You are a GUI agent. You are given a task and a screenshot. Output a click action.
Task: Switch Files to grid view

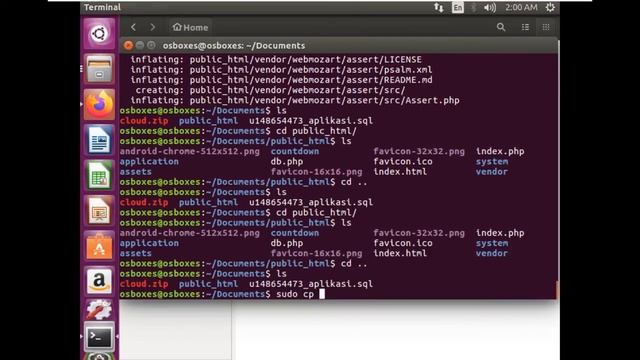[x=546, y=27]
